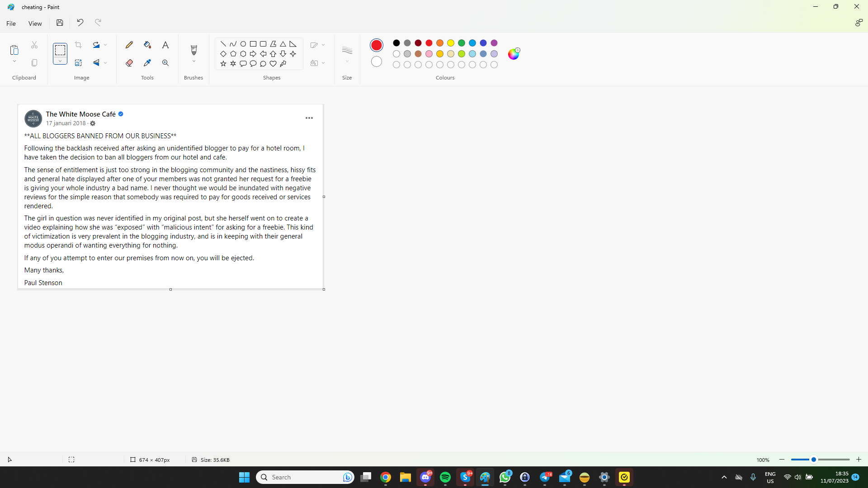The height and width of the screenshot is (488, 868).
Task: Select the Colour 1 red circle
Action: tap(376, 45)
